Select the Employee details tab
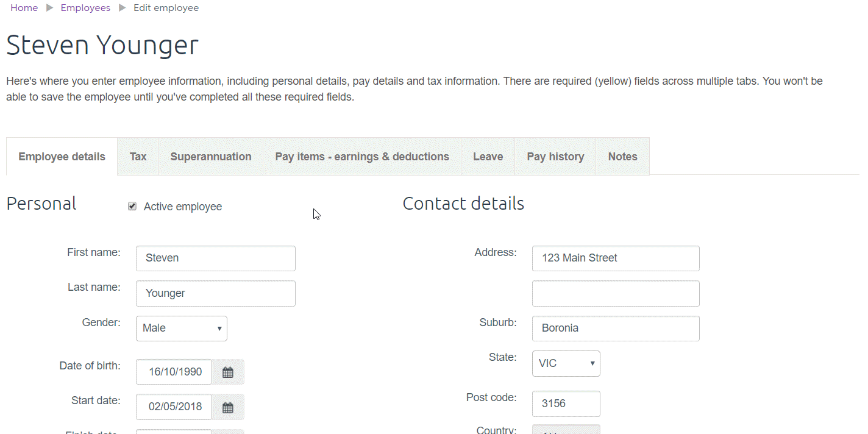The image size is (868, 434). click(62, 157)
